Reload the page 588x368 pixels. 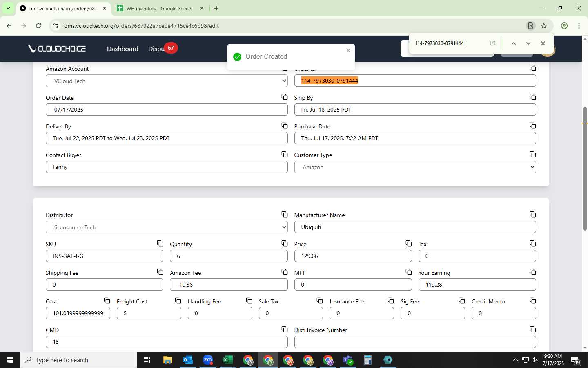coord(38,26)
